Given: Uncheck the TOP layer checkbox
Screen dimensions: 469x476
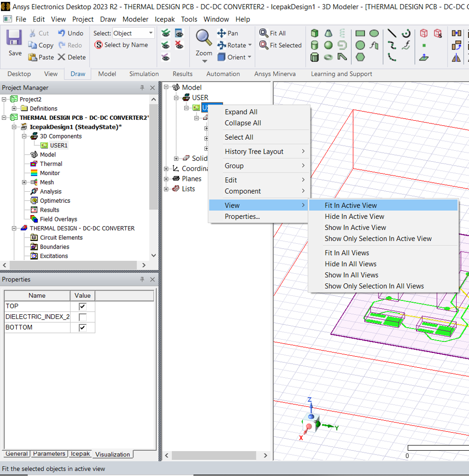Looking at the screenshot, I should (82, 306).
